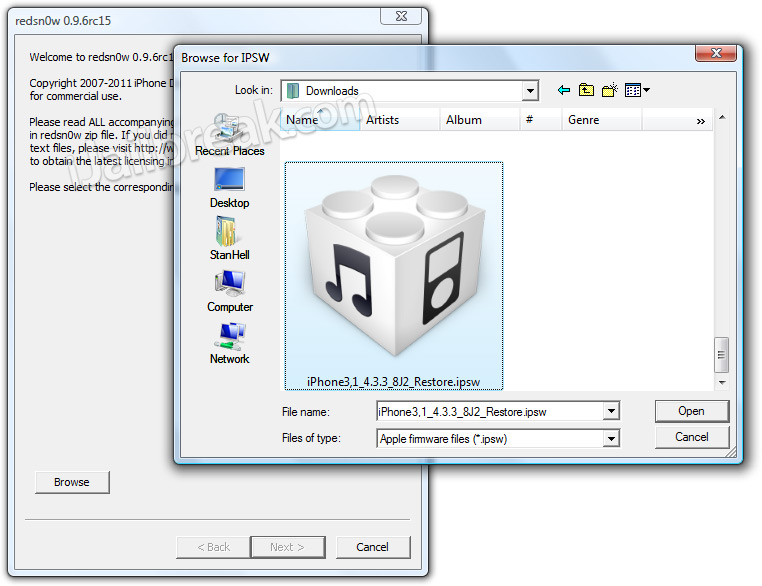Screen dimensions: 762x586
Task: Click the file list scrollbar thumb
Action: tap(722, 355)
